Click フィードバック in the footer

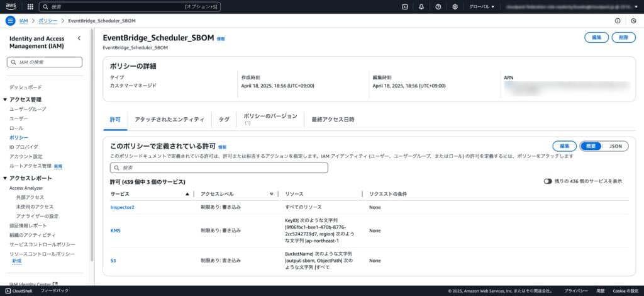click(54, 291)
